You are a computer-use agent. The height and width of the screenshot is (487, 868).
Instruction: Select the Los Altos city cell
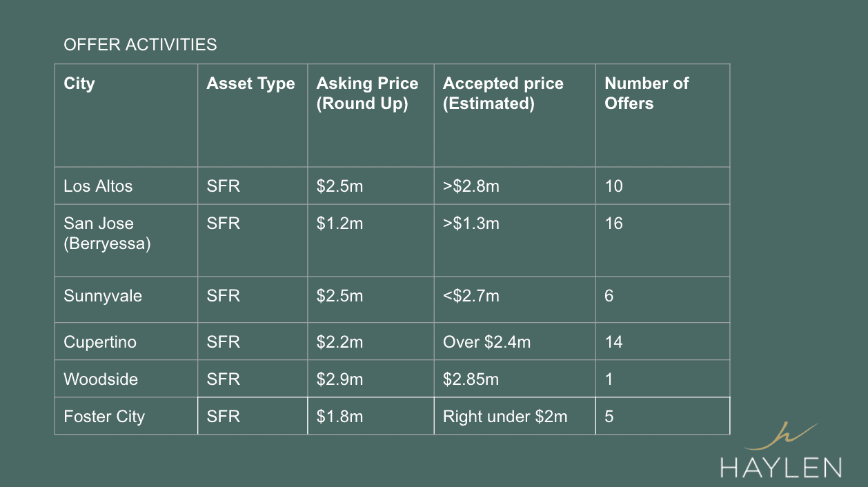coord(126,186)
